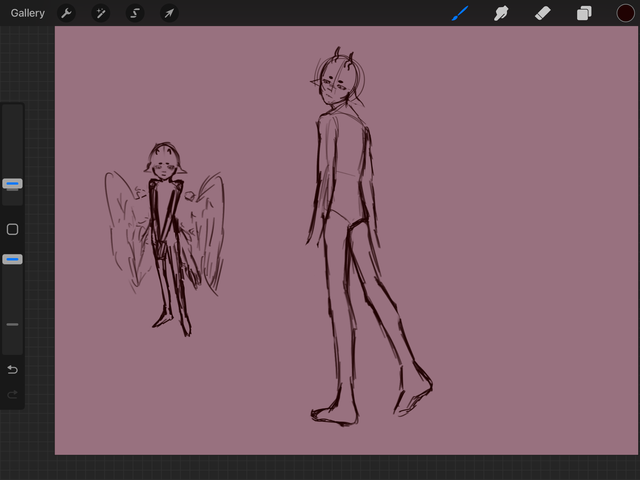640x480 pixels.
Task: Undo the last stroke
Action: 12,369
